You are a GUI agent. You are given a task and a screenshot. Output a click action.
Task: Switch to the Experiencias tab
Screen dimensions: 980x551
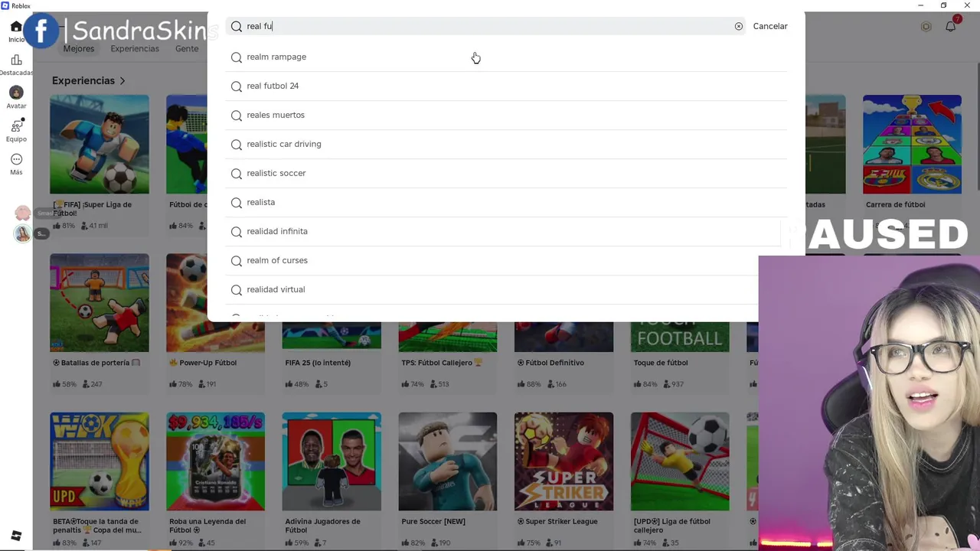click(x=135, y=48)
